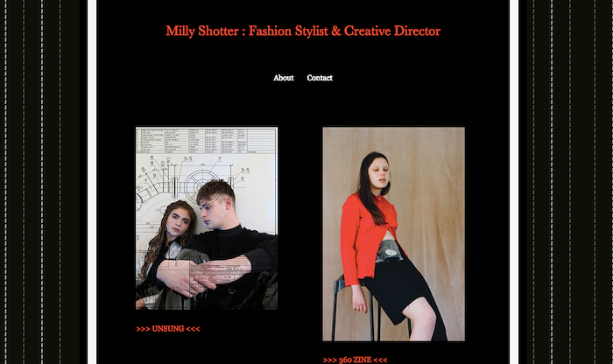613x364 pixels.
Task: Select the Contact navigation item
Action: click(x=320, y=78)
